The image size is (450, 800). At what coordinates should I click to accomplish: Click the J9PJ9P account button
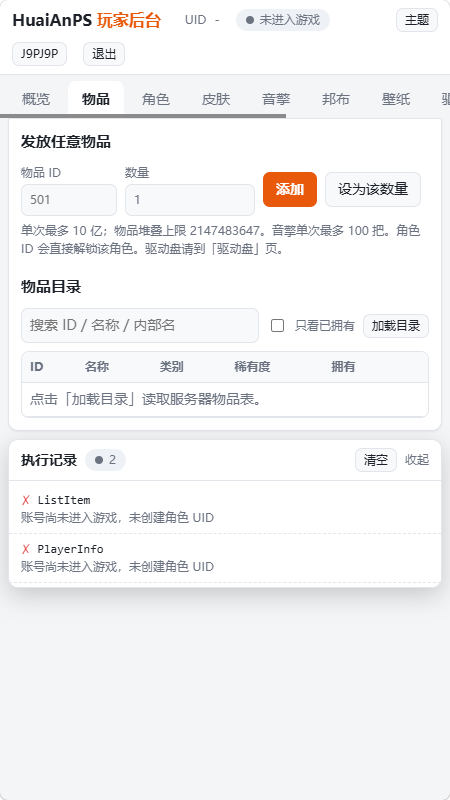[40, 54]
